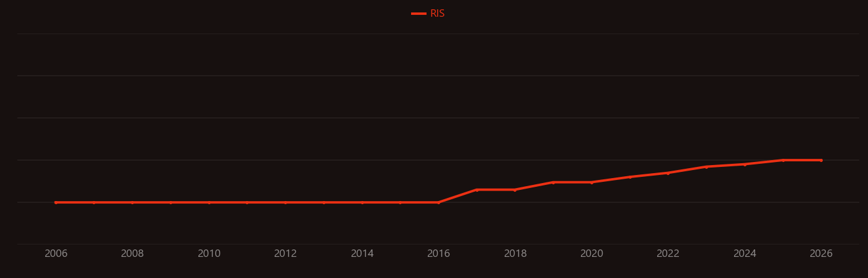Click the 2026 x-axis label
Screen dimensions: 868x278
(x=821, y=254)
